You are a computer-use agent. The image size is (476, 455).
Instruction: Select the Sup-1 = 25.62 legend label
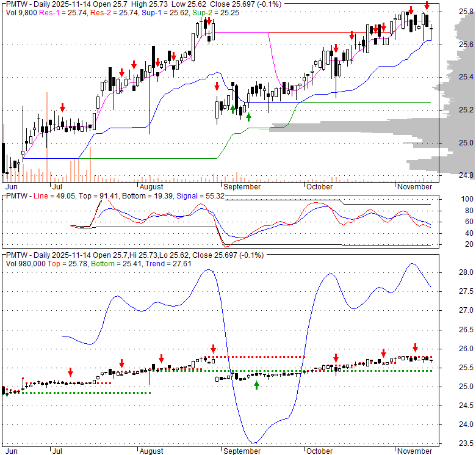[x=165, y=13]
